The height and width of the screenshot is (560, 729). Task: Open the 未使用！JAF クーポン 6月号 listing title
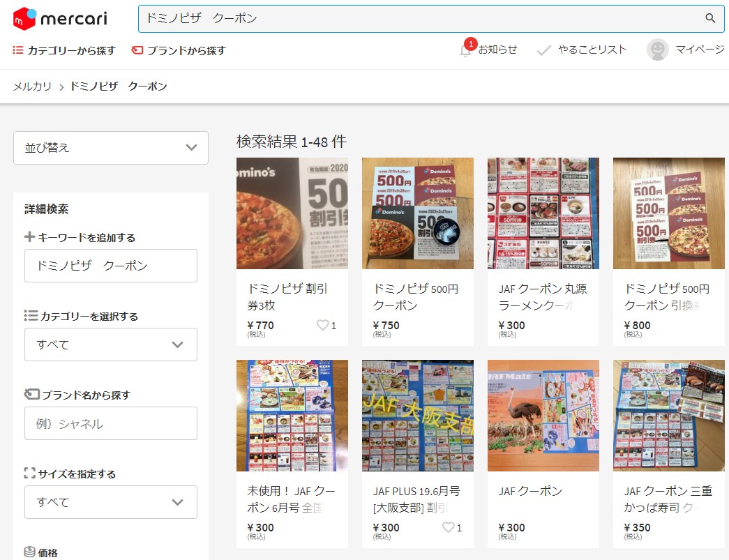click(x=291, y=499)
